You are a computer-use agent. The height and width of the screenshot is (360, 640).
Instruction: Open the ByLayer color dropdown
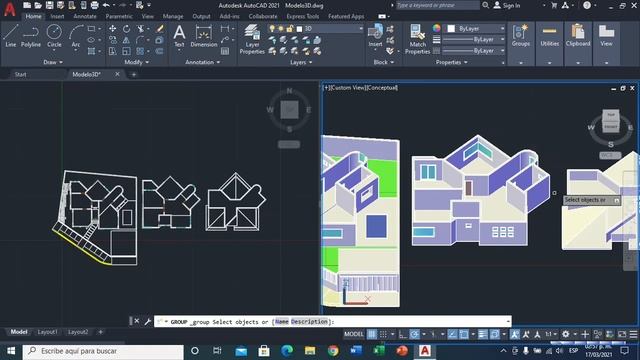tap(475, 29)
